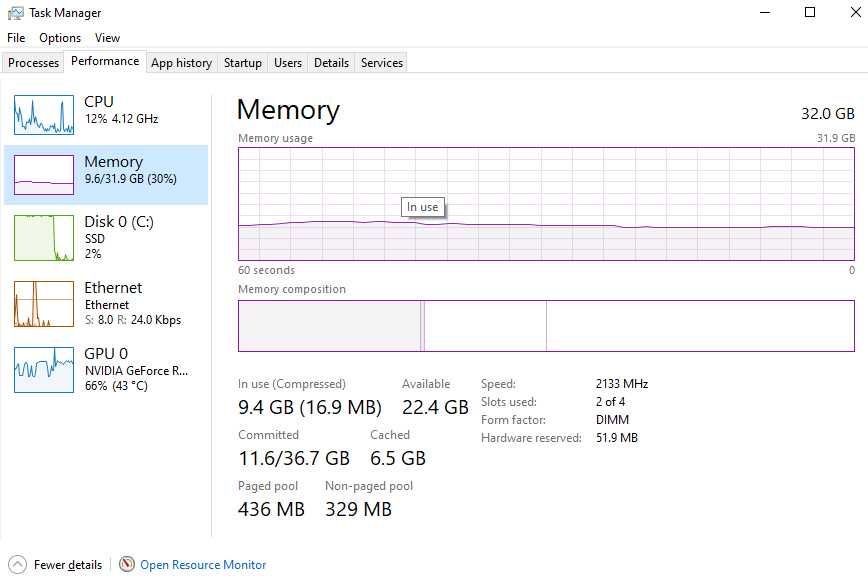This screenshot has height=588, width=868.
Task: Show the Services tab
Action: (x=381, y=63)
